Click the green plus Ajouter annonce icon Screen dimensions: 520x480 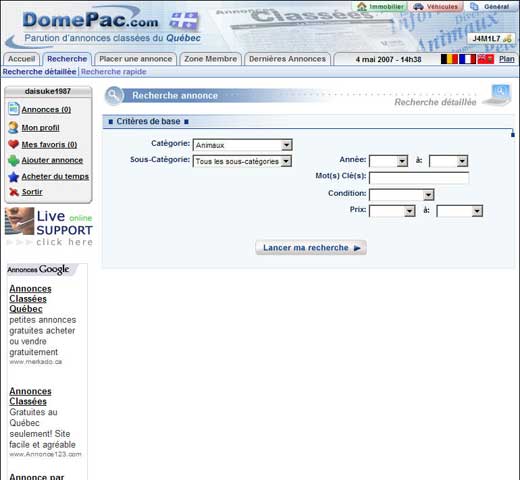(x=14, y=160)
